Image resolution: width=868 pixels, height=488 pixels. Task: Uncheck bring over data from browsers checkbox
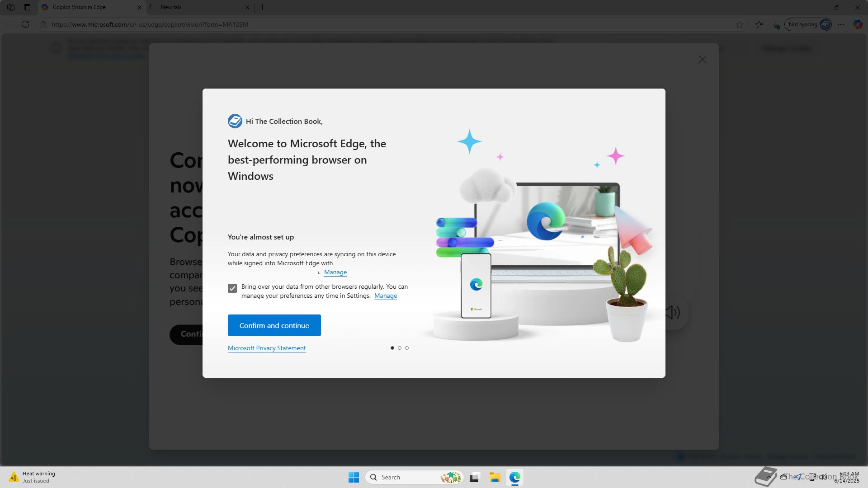point(232,288)
